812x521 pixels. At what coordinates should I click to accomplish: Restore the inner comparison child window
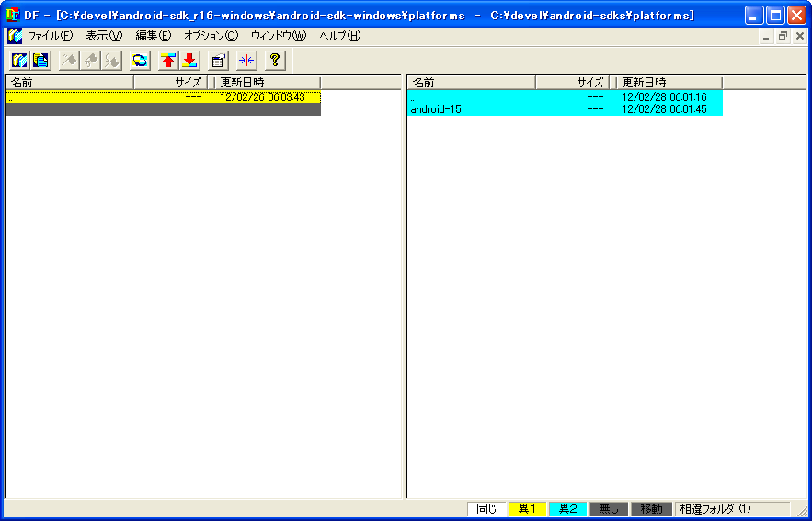(783, 36)
